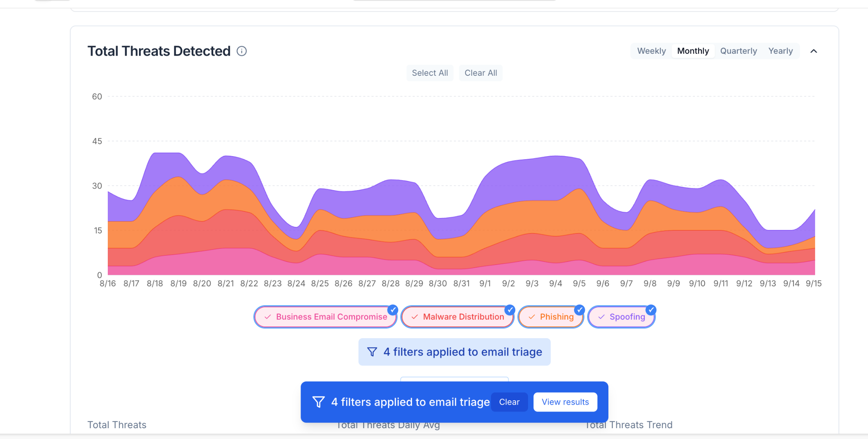Click the info icon beside Total Threats Detected
The image size is (868, 439).
(242, 51)
